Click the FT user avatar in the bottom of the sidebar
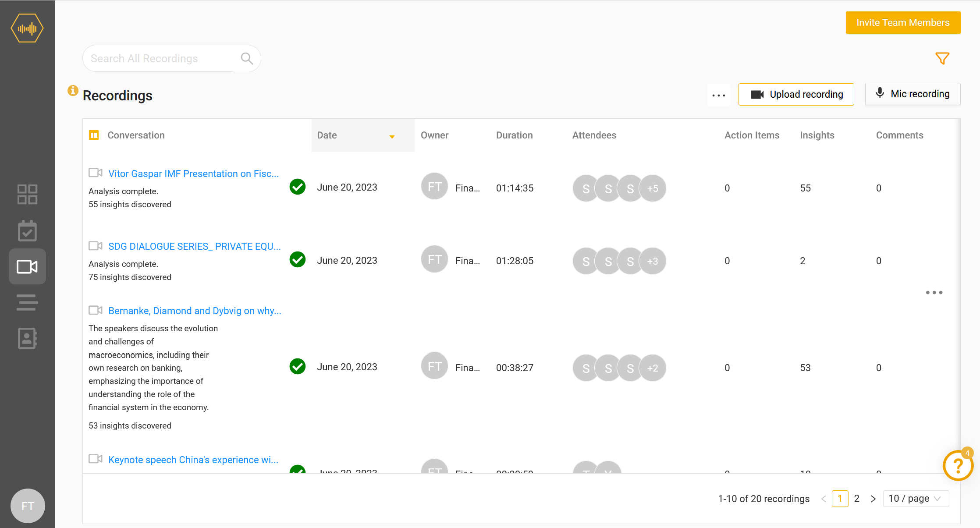The image size is (980, 528). [x=28, y=506]
